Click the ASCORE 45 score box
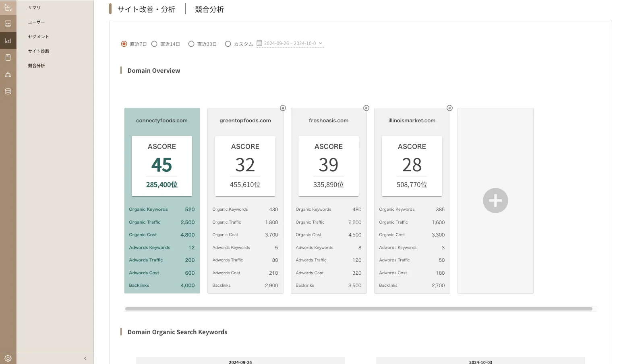Image resolution: width=619 pixels, height=364 pixels. click(x=162, y=166)
